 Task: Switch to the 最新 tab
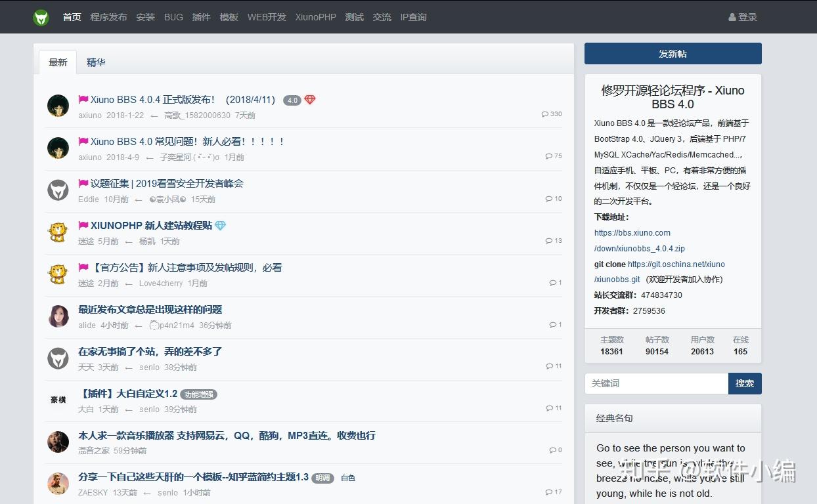tap(58, 62)
